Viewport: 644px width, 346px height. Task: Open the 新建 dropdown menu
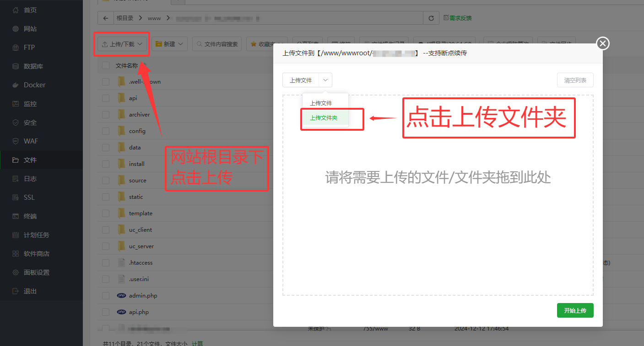[169, 44]
